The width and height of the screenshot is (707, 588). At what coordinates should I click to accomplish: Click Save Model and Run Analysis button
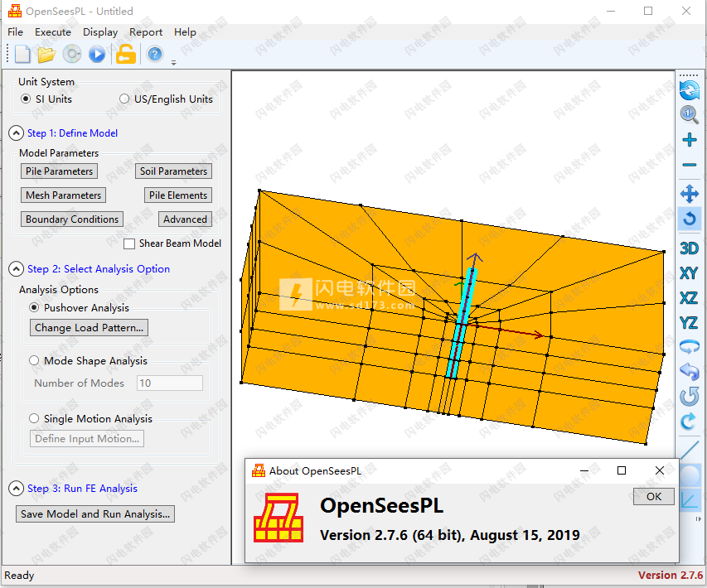[95, 513]
